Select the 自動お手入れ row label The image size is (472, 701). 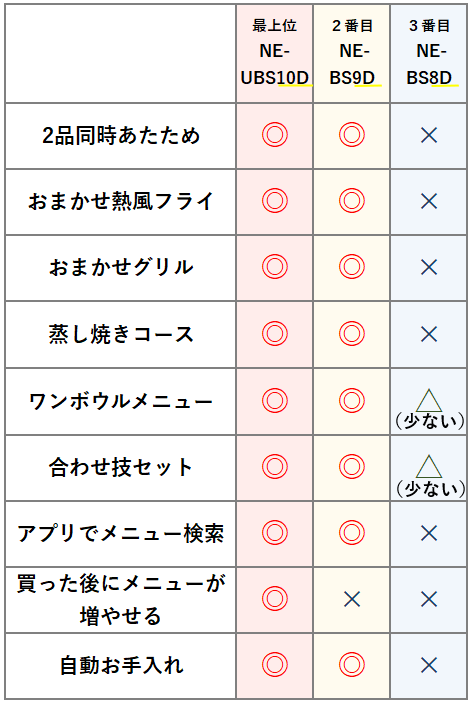121,665
